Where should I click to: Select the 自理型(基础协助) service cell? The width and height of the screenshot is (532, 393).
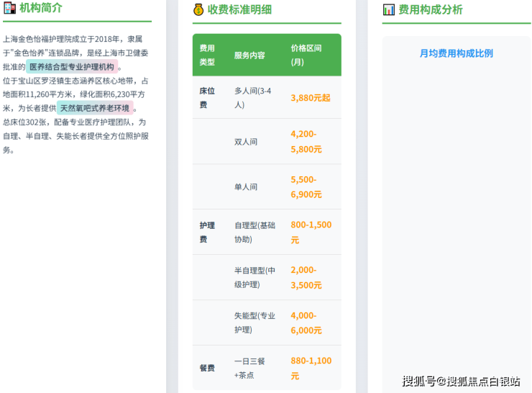pyautogui.click(x=254, y=232)
